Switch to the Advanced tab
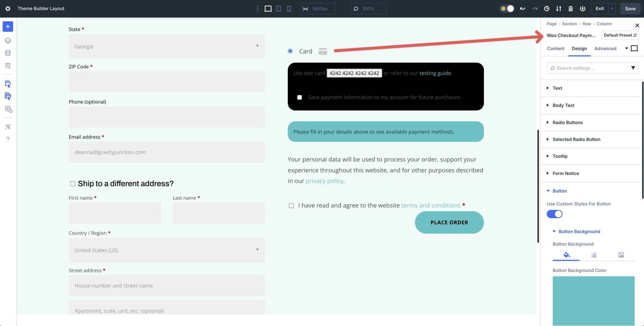 [x=605, y=48]
